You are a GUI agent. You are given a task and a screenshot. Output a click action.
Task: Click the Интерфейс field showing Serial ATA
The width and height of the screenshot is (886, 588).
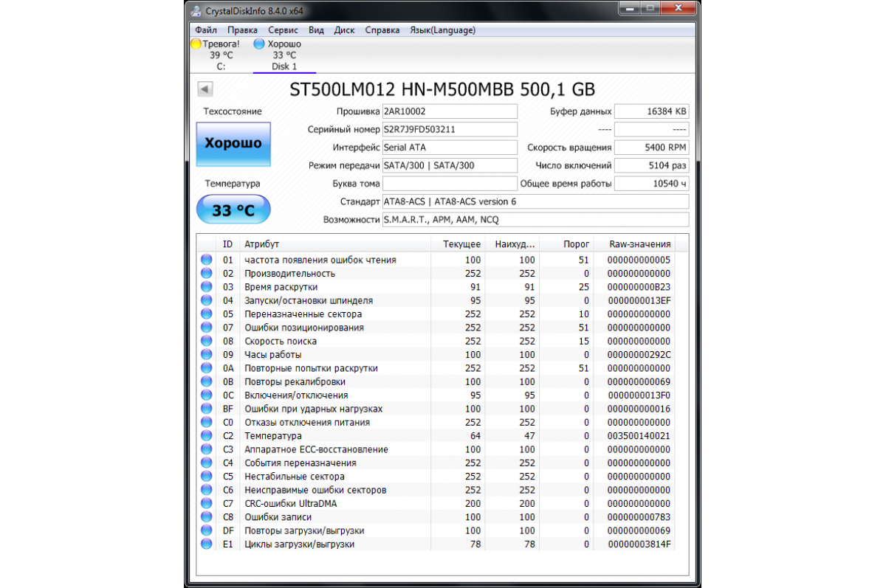[x=450, y=148]
